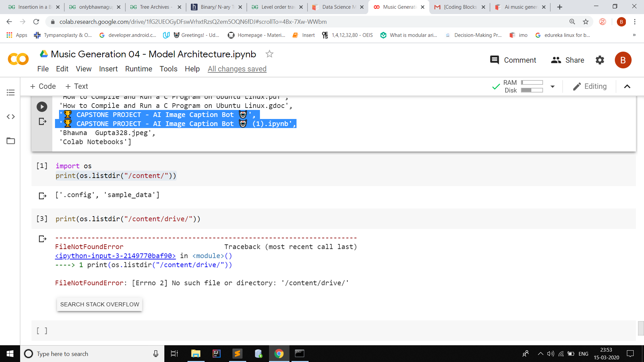Open code snippets sidebar icon
The image size is (644, 362).
coord(11,117)
